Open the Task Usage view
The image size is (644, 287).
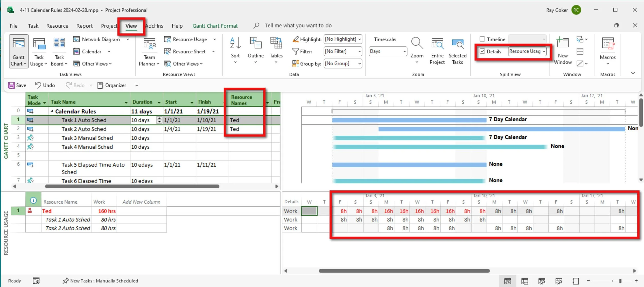coord(39,52)
